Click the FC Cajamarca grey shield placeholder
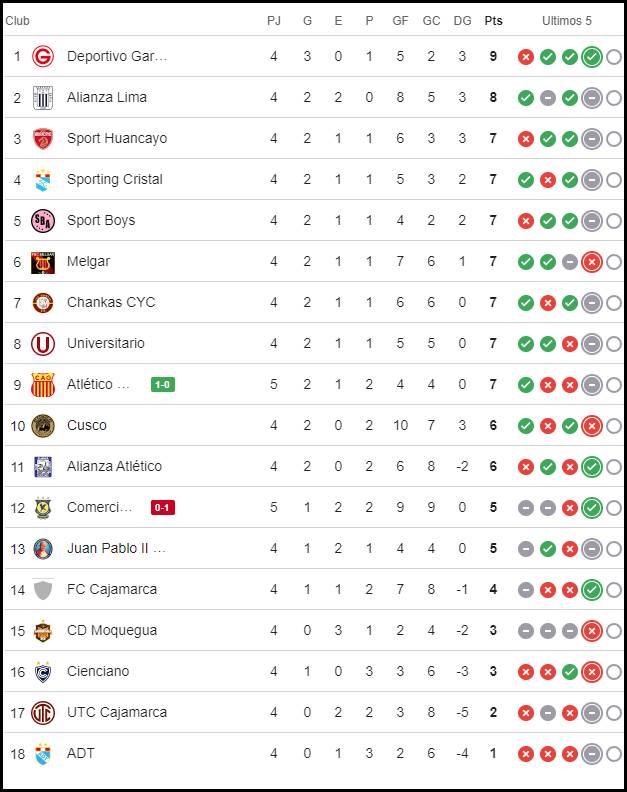The image size is (627, 792). pos(43,589)
